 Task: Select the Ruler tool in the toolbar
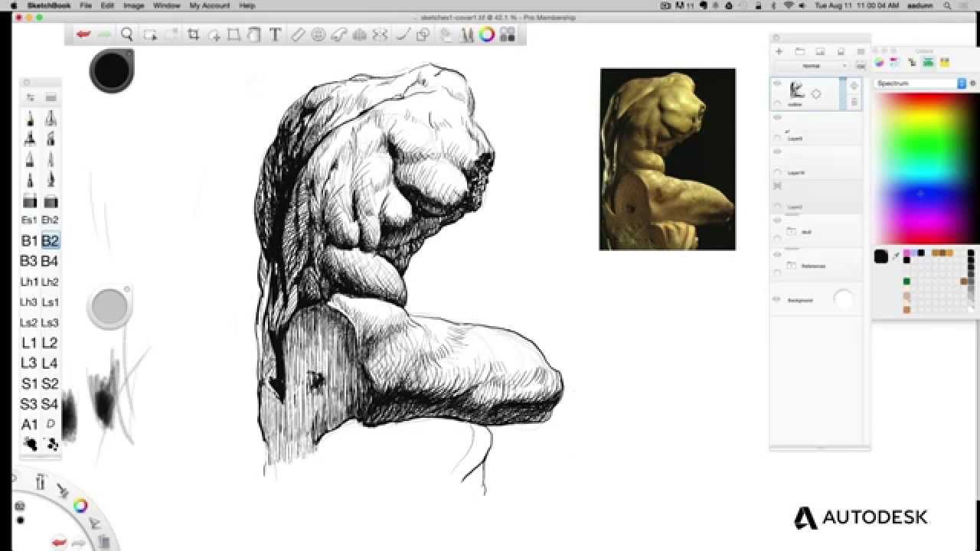pyautogui.click(x=299, y=34)
